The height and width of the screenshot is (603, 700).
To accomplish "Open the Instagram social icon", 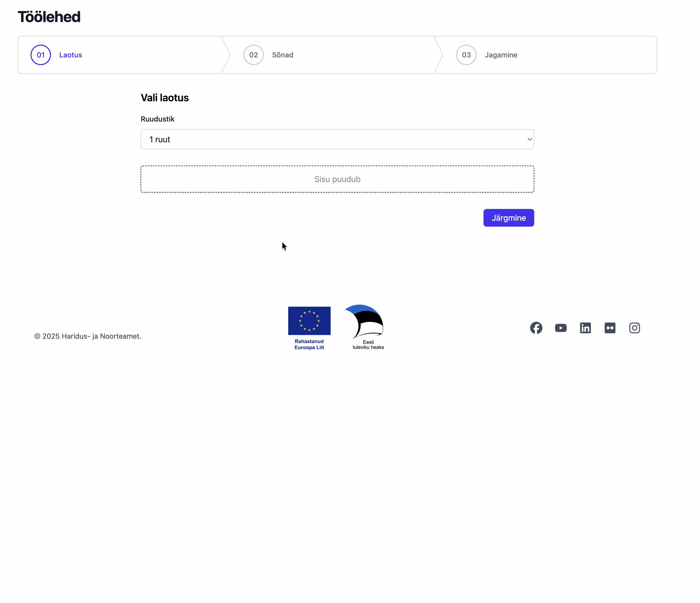I will click(634, 328).
